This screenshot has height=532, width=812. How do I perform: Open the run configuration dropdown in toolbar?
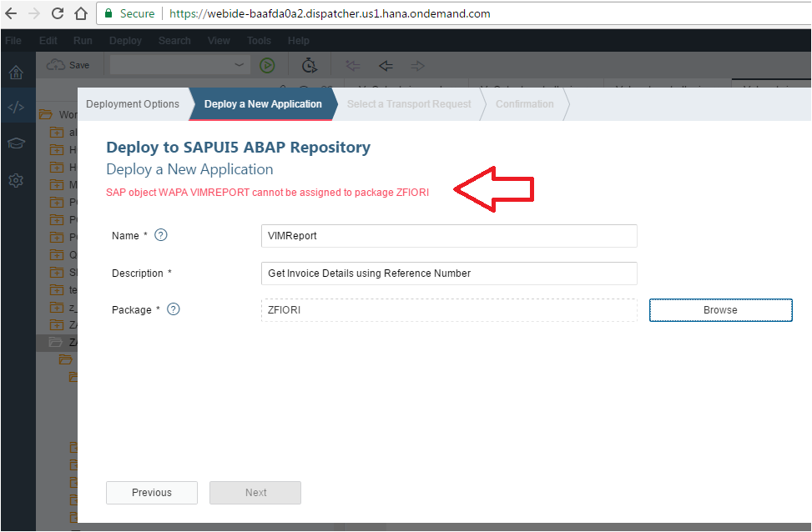click(239, 65)
